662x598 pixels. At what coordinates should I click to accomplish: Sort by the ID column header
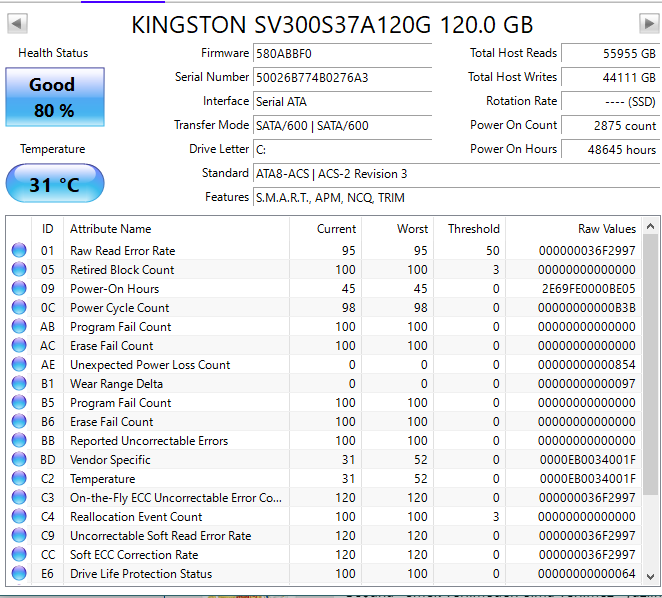48,229
